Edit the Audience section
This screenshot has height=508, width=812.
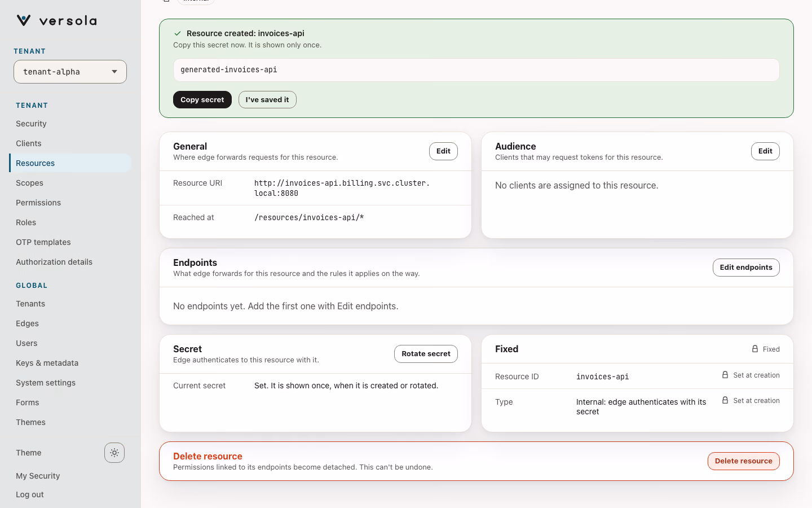tap(765, 151)
